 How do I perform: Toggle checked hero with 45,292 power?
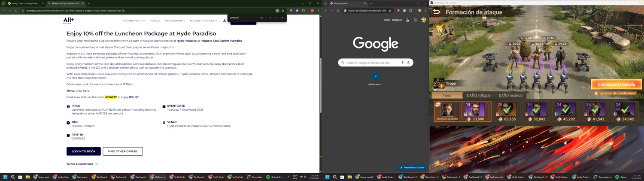click(566, 112)
